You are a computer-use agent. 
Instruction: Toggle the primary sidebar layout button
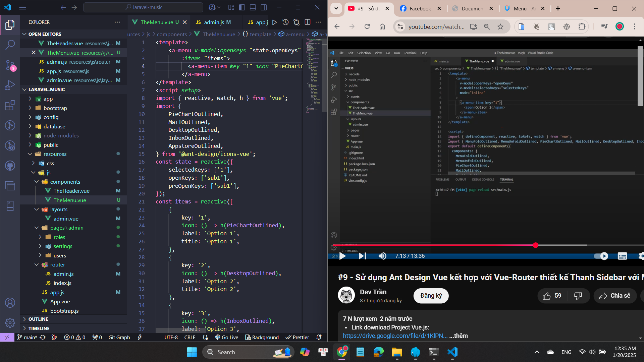[242, 7]
